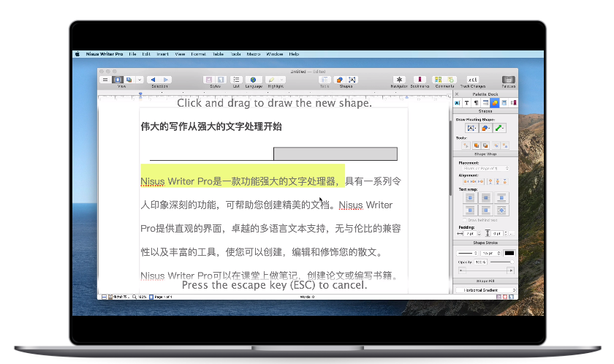Open the draw line shape dropdown
Image resolution: width=614 pixels, height=364 pixels.
(499, 128)
